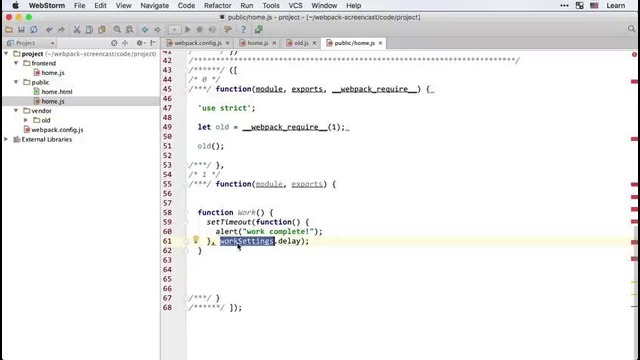Click the Save All toolbar icon
The width and height of the screenshot is (640, 360).
[x=21, y=30]
